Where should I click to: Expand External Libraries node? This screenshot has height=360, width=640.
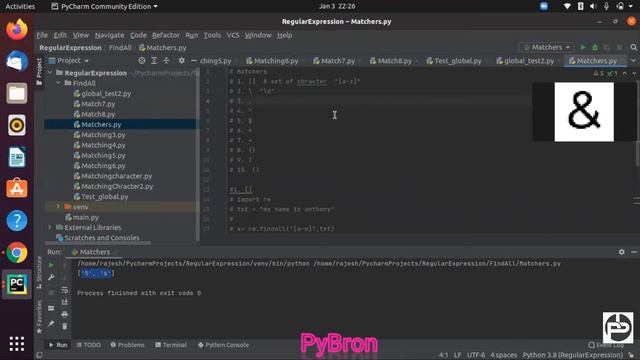[x=51, y=227]
